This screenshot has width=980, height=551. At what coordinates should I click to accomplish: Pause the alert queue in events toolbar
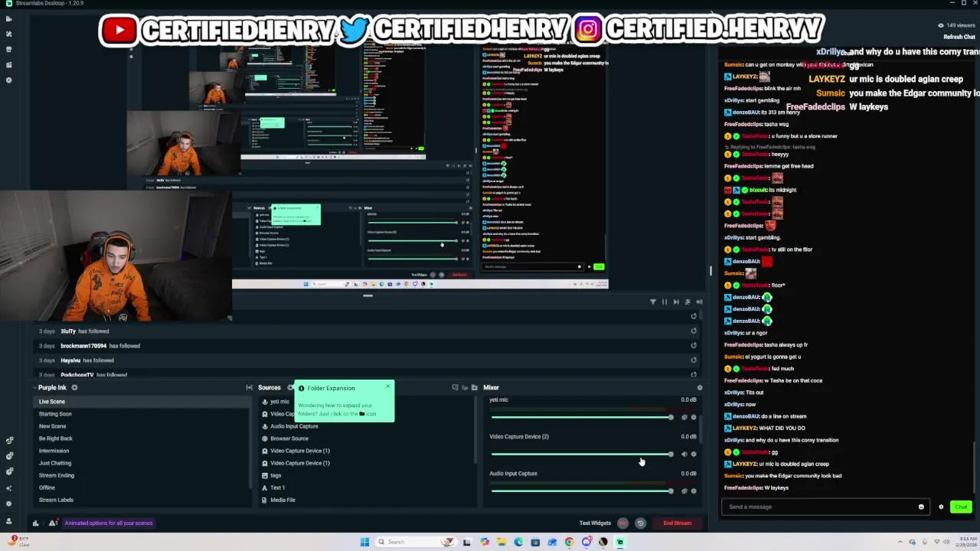pyautogui.click(x=665, y=302)
